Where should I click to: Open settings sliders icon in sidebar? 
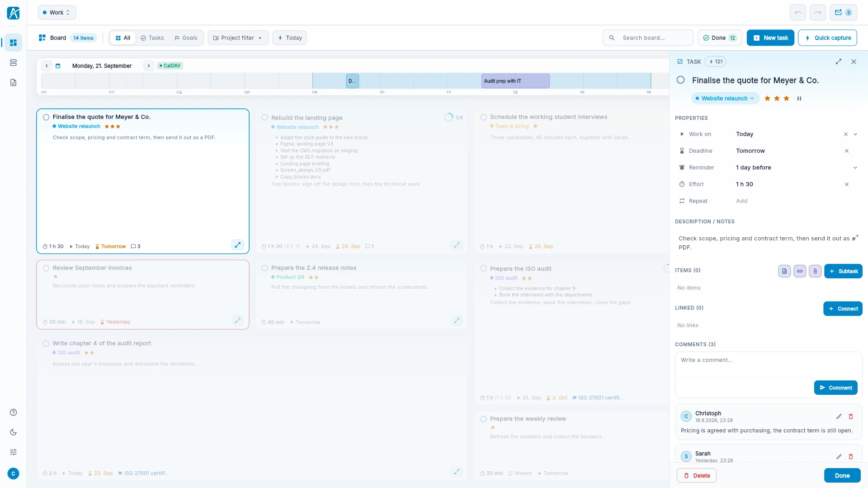tap(13, 452)
